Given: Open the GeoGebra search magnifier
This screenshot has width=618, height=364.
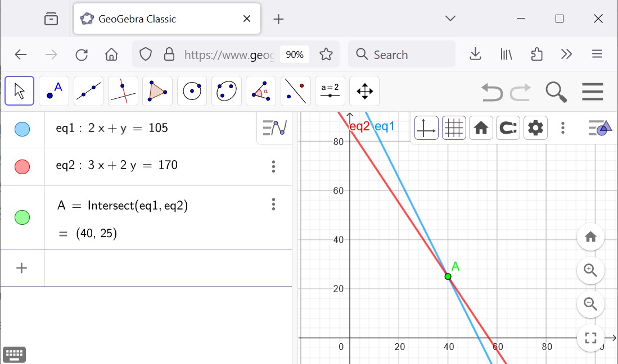Looking at the screenshot, I should pyautogui.click(x=556, y=92).
